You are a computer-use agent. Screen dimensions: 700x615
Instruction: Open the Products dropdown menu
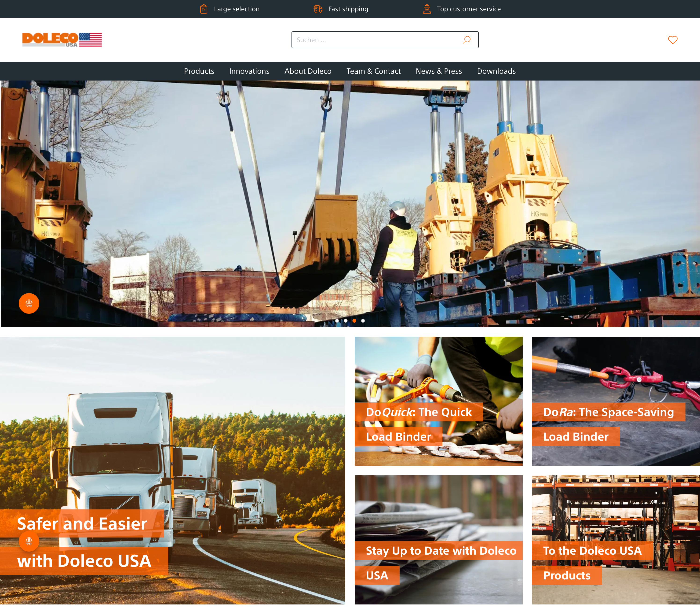pos(199,71)
